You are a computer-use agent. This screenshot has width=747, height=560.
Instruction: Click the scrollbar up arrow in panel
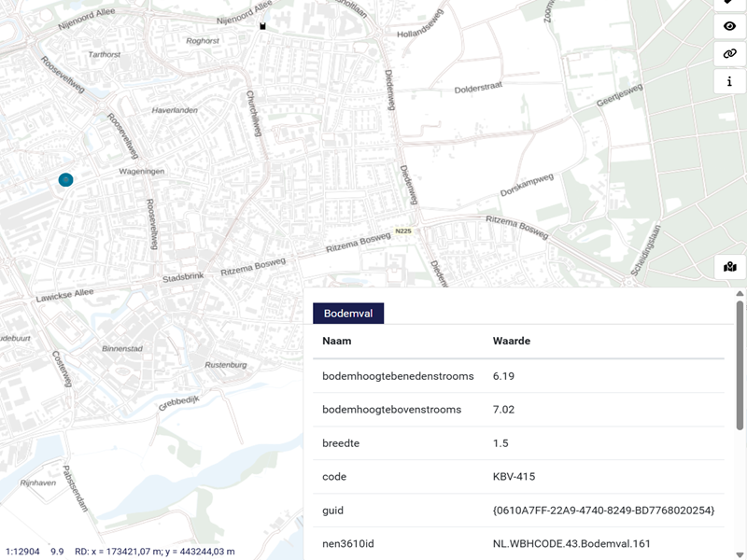tap(740, 294)
